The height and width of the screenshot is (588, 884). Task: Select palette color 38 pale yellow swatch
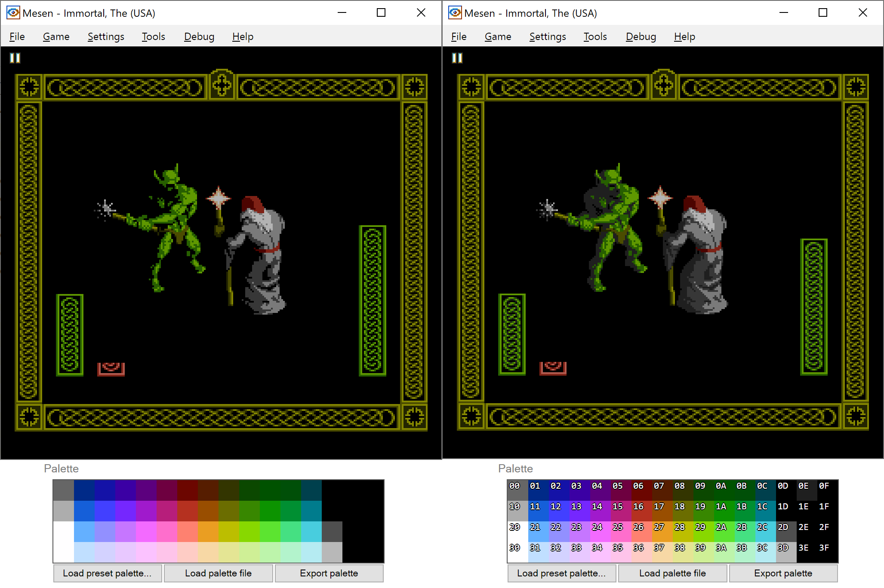point(683,552)
